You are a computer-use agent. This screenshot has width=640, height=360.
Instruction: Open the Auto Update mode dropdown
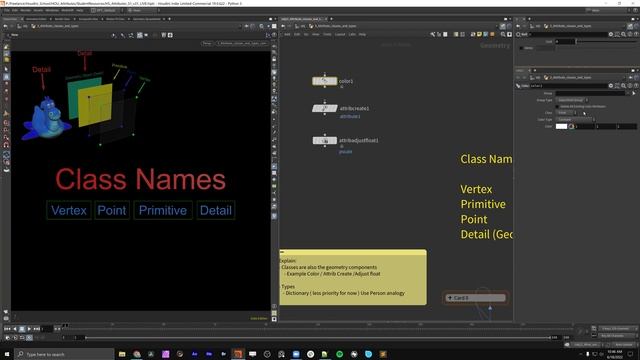[x=624, y=345]
